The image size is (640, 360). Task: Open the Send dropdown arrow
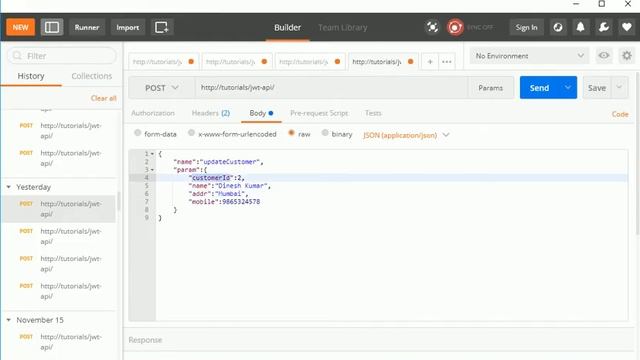point(568,88)
